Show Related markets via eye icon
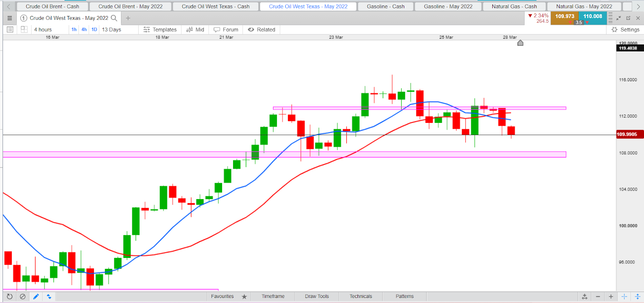Image resolution: width=644 pixels, height=303 pixels. click(251, 29)
